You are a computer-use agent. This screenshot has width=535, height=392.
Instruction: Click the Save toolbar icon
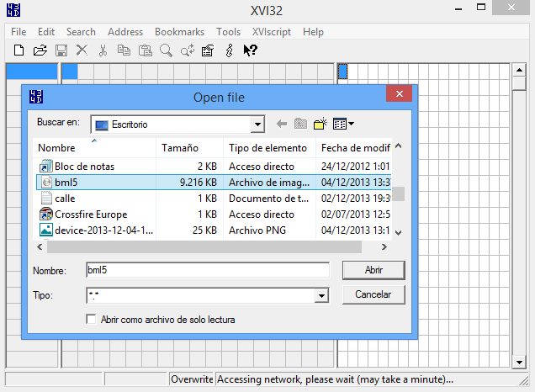(61, 50)
